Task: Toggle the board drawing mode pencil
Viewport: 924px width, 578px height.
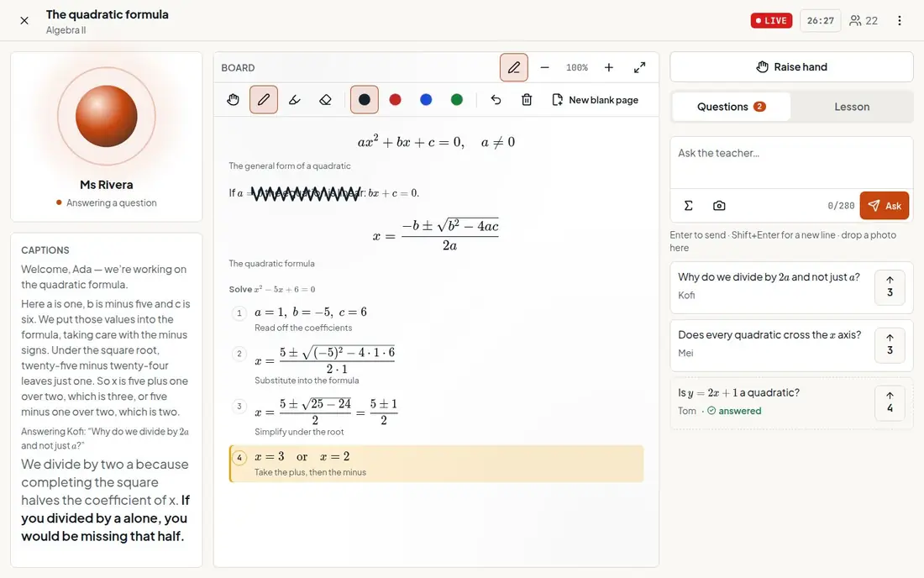Action: coord(514,68)
